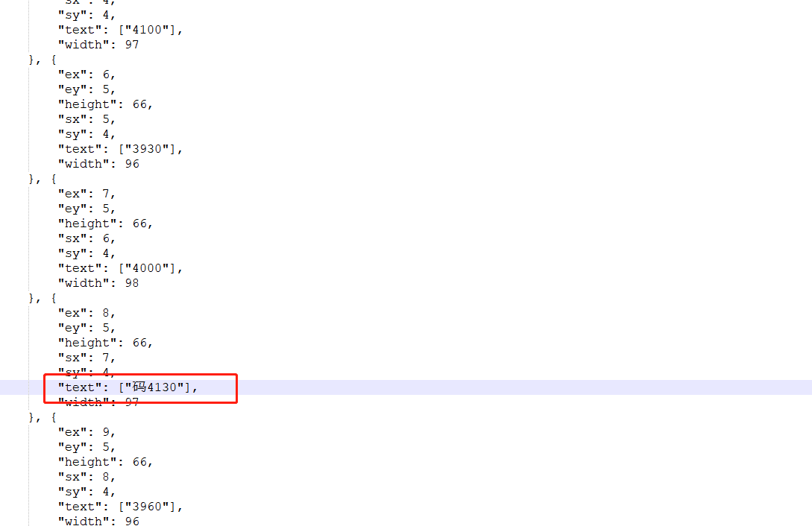Click the "text": ["4000"] line
This screenshot has width=812, height=526.
120,268
